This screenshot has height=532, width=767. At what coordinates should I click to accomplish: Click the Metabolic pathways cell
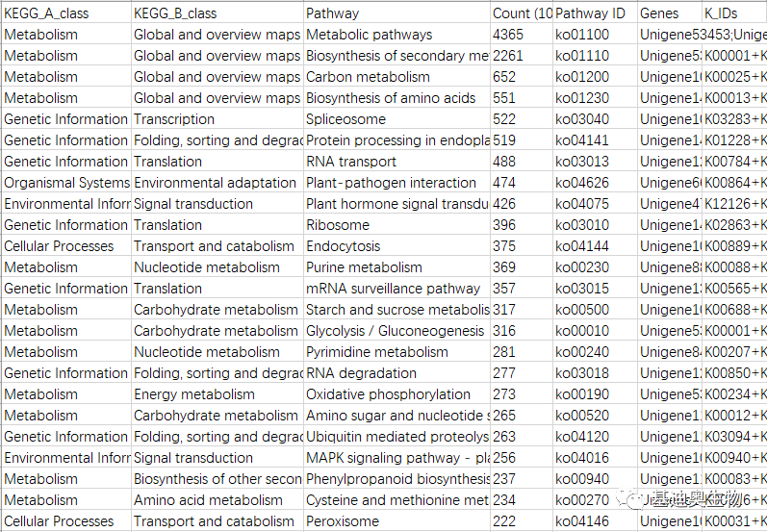(x=397, y=35)
